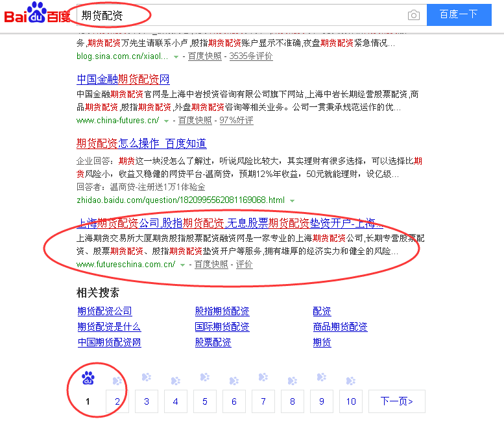Click the paw icon above page 5
The width and height of the screenshot is (504, 439).
pyautogui.click(x=205, y=377)
